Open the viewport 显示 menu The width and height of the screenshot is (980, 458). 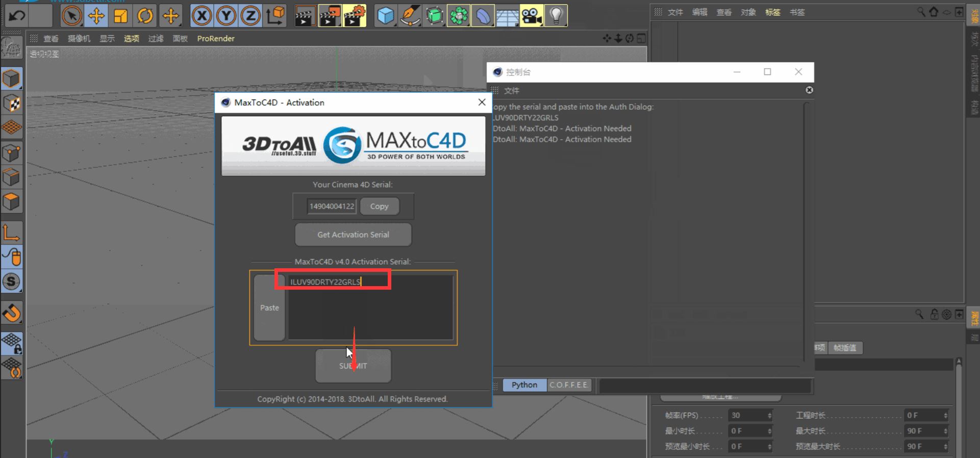pyautogui.click(x=107, y=38)
